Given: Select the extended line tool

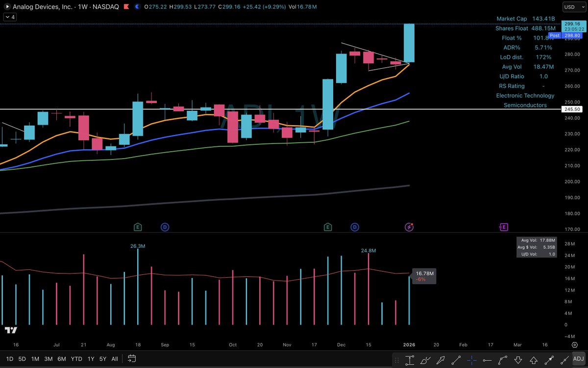Looking at the screenshot, I should (564, 360).
